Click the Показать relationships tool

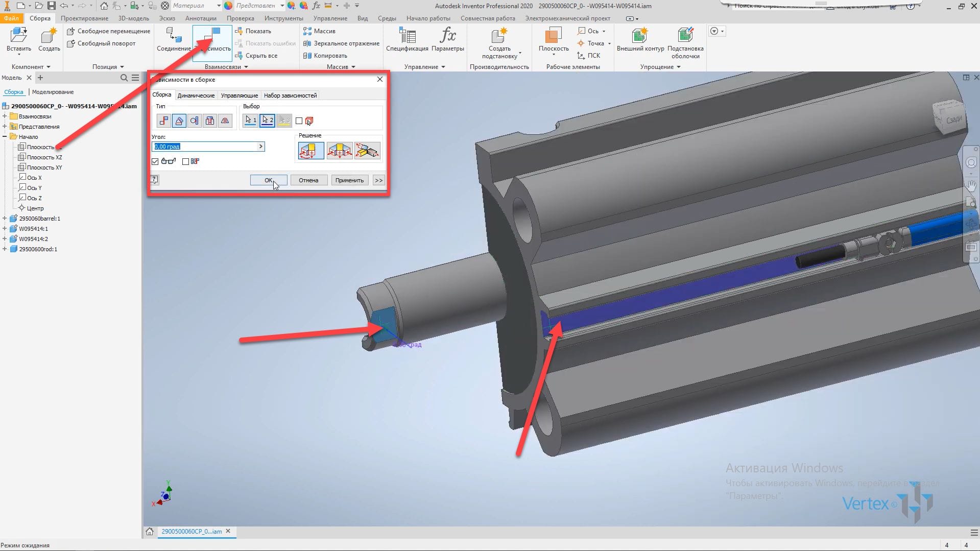coord(253,31)
